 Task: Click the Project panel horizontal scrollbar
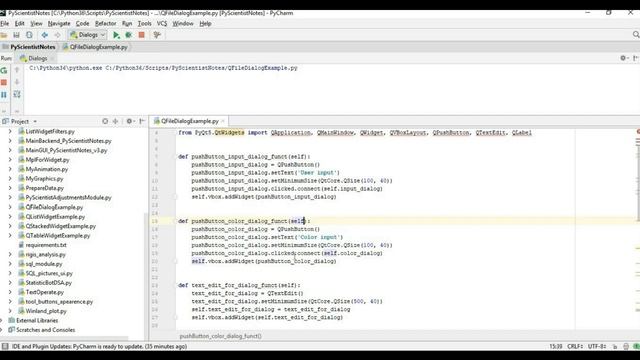pos(64,339)
